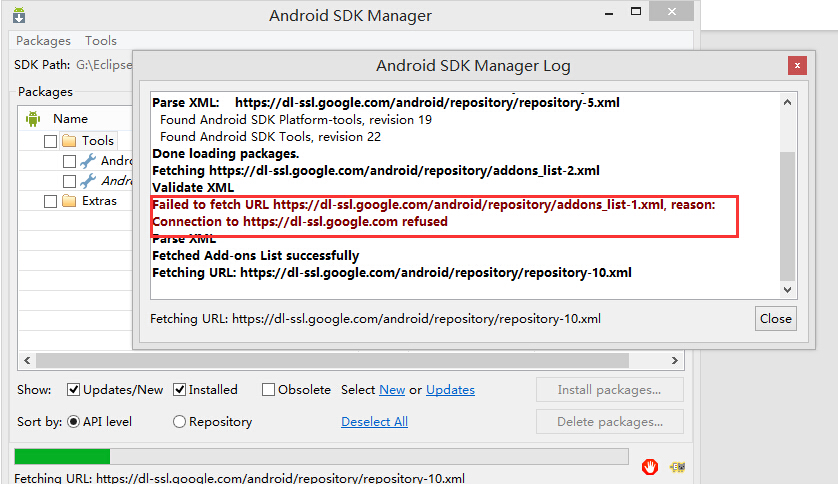Select the Extras tree item label
838x487 pixels.
coord(99,201)
